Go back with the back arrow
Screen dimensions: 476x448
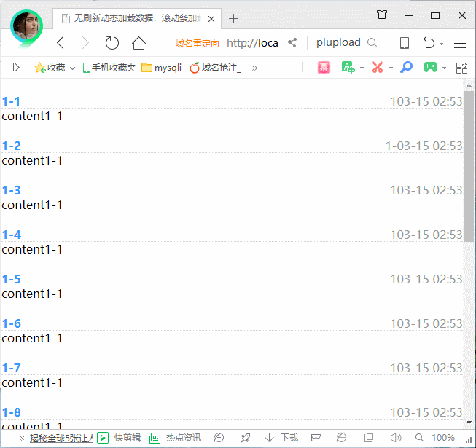[61, 43]
